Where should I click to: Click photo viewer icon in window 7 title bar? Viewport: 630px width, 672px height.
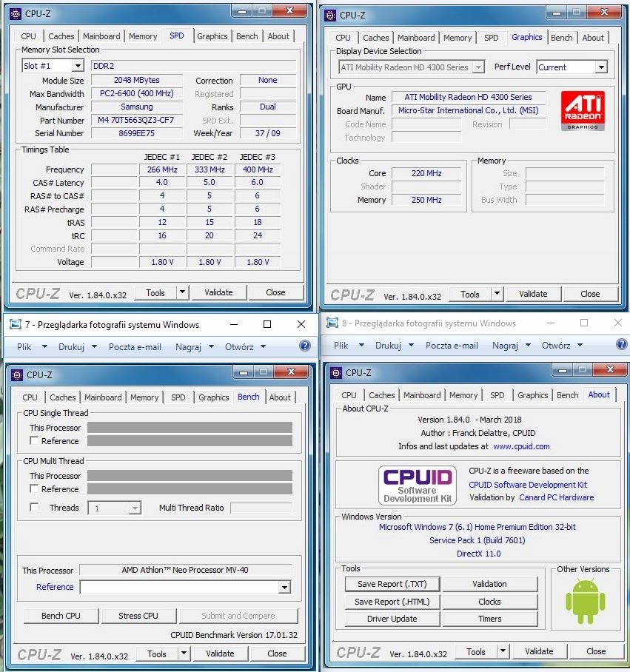pos(16,324)
